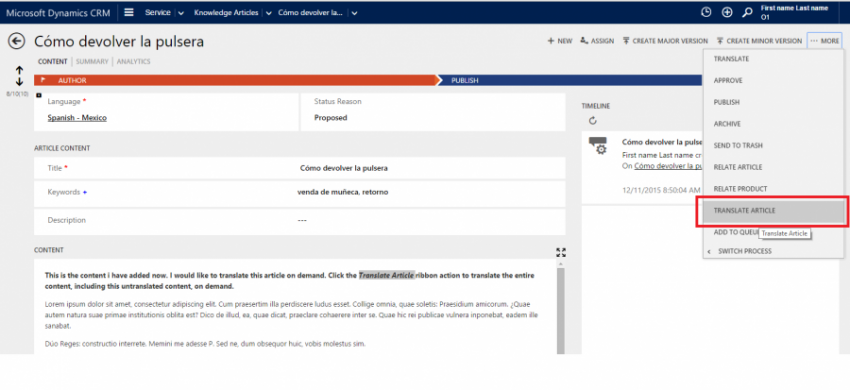Open the hamburger navigation menu
This screenshot has height=390, width=850.
click(129, 12)
